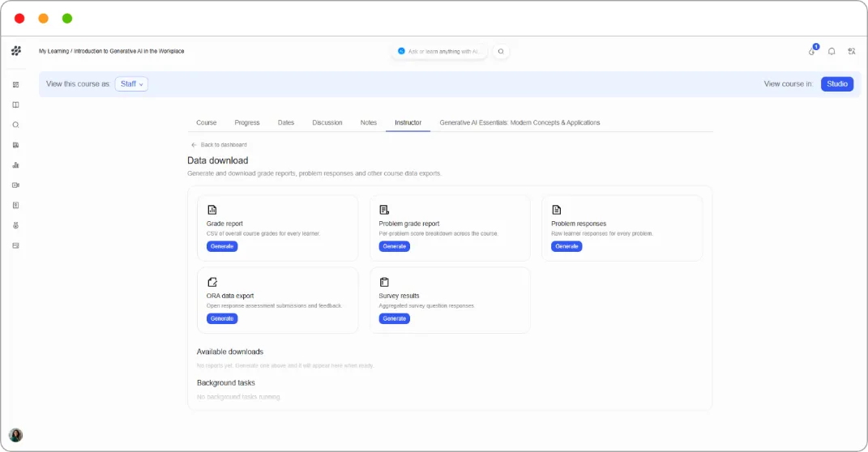Open the video camera icon in sidebar
Screen dimensions: 868x452
[x=16, y=185]
